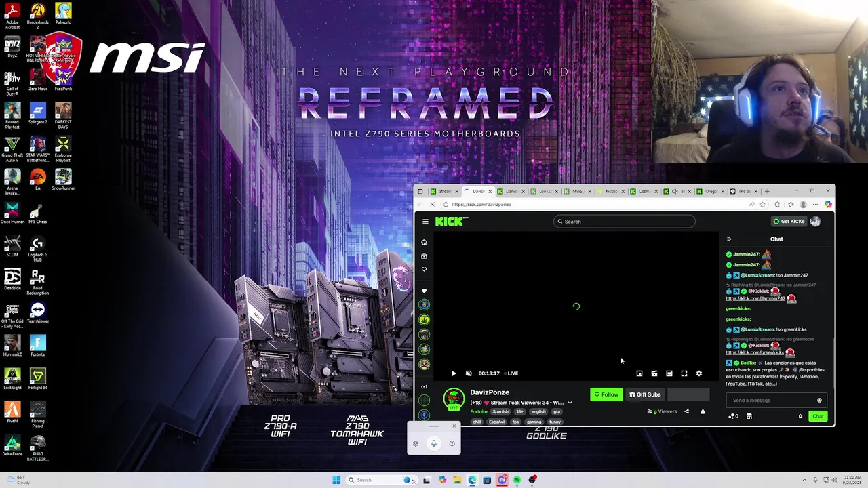
Task: Select the Spanish tag
Action: pos(500,411)
